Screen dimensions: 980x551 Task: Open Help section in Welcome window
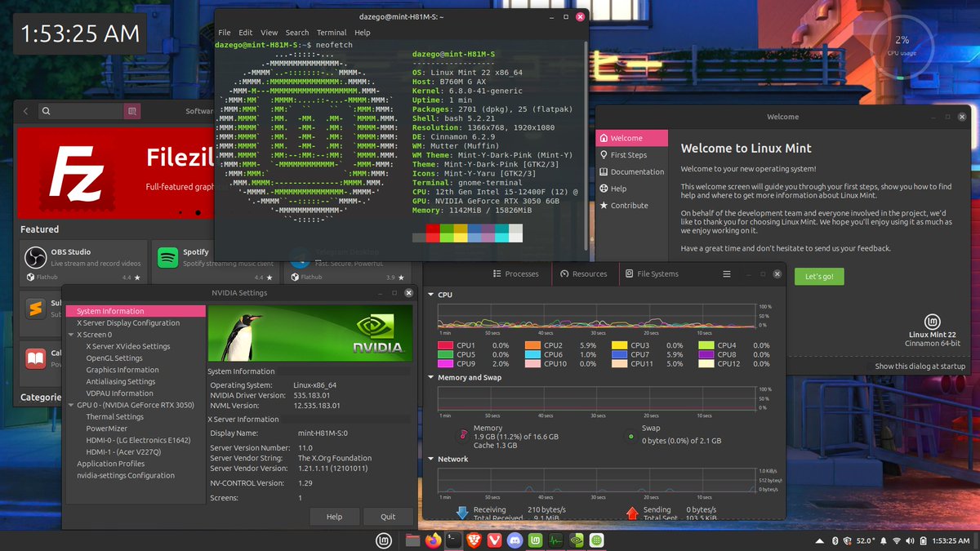coord(631,189)
